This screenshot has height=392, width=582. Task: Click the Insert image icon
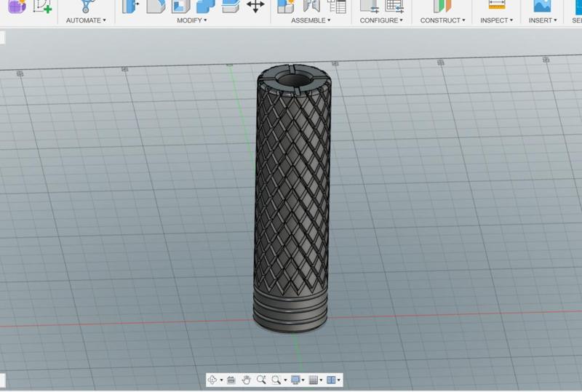(542, 6)
